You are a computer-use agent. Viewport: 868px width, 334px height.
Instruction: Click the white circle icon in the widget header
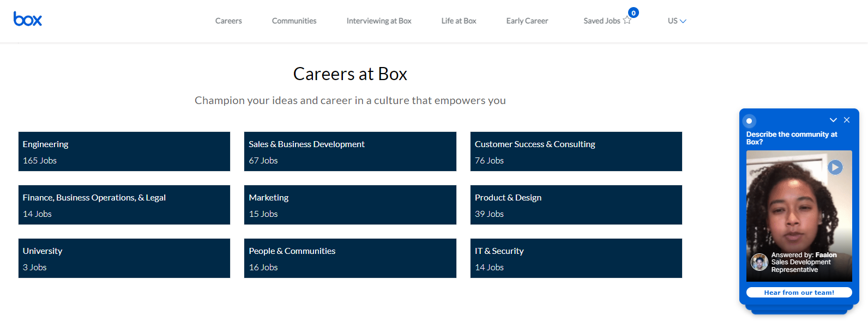pos(749,121)
